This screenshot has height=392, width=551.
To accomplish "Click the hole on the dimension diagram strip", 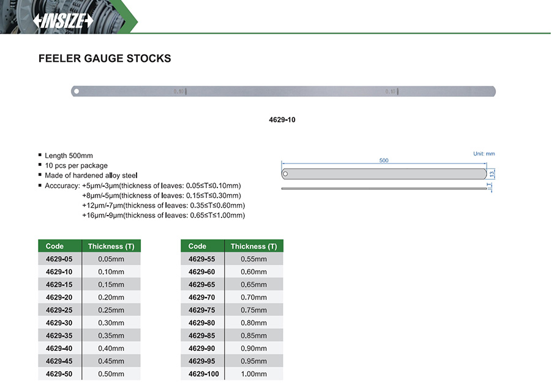I will coord(286,174).
